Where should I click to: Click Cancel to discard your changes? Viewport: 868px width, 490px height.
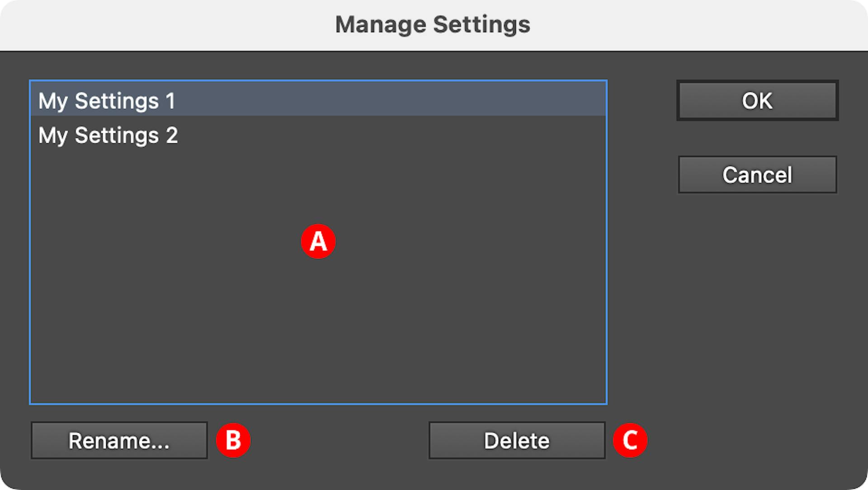[757, 174]
